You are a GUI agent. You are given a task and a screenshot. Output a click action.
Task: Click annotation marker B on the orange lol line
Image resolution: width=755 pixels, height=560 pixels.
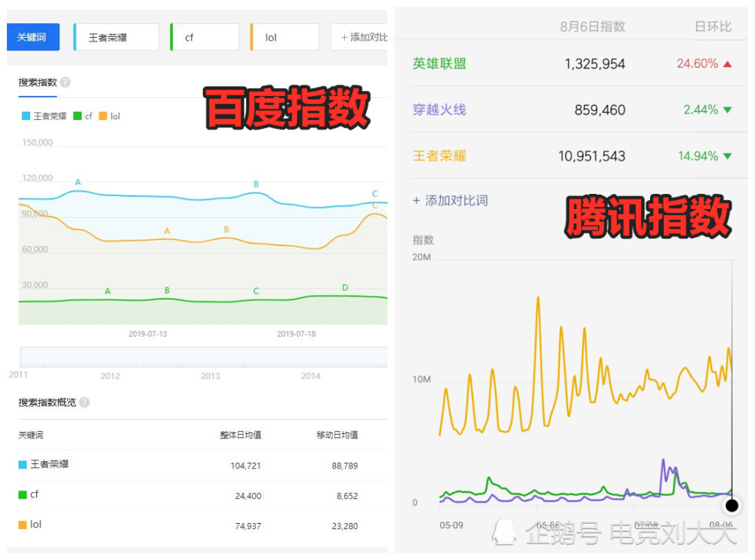[225, 229]
